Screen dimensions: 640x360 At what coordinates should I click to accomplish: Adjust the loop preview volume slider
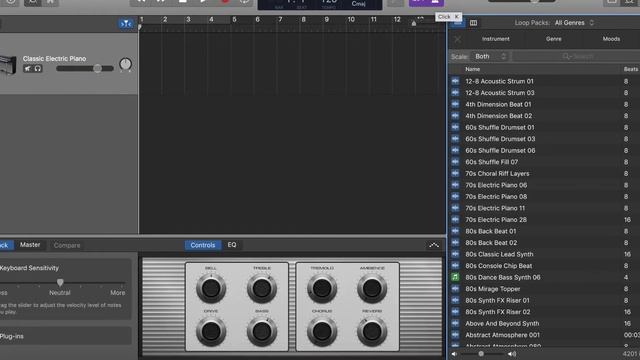click(482, 354)
